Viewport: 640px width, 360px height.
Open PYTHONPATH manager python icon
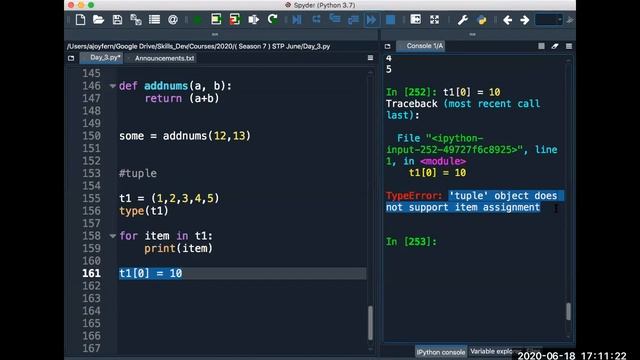click(x=482, y=20)
